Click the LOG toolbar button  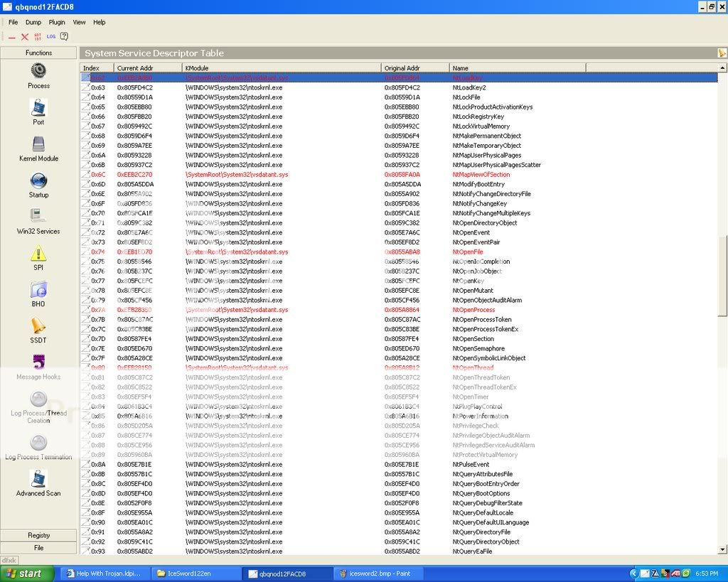pos(51,36)
